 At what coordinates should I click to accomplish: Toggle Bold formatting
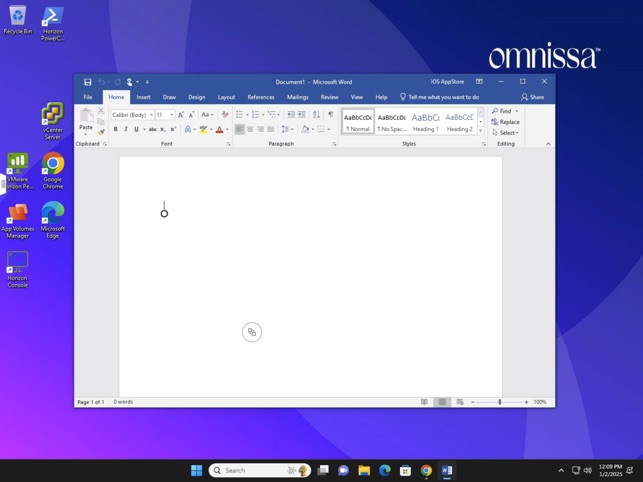(116, 129)
